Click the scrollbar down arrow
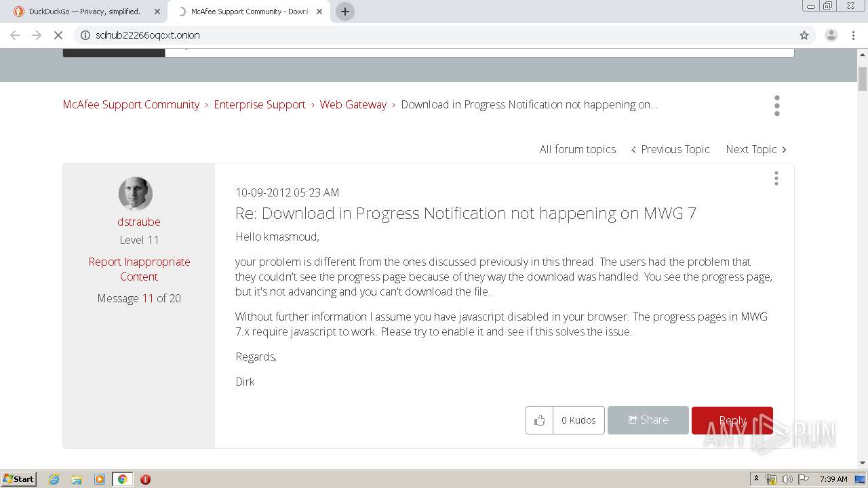This screenshot has height=488, width=868. [863, 463]
